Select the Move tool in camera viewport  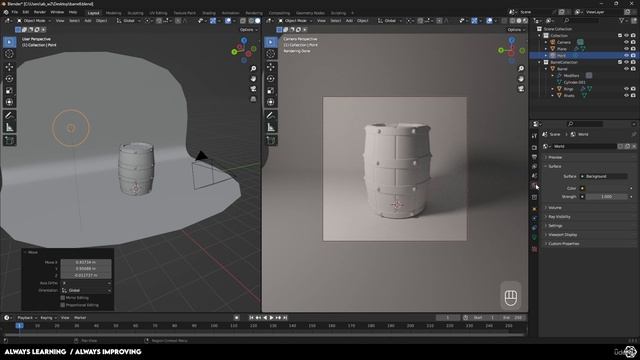pyautogui.click(x=271, y=67)
